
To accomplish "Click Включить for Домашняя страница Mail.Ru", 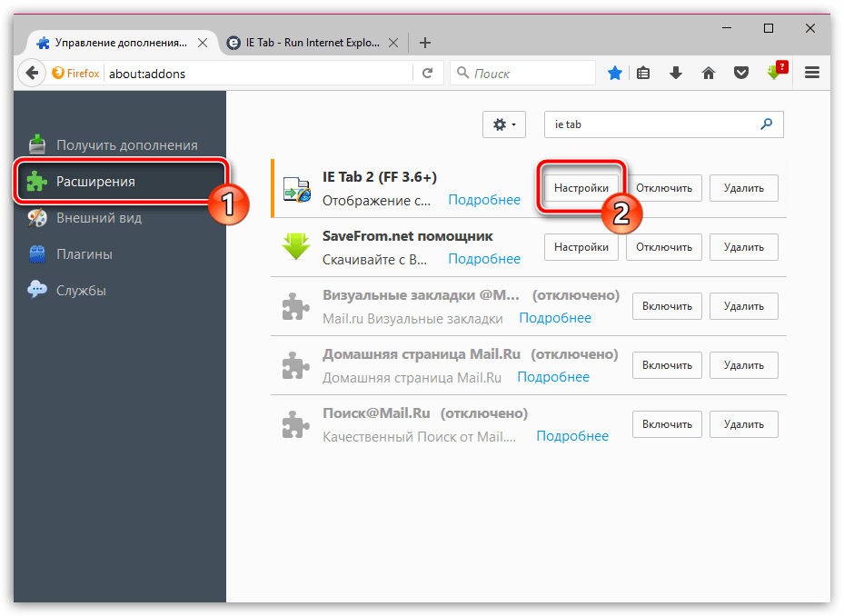I will coord(668,365).
